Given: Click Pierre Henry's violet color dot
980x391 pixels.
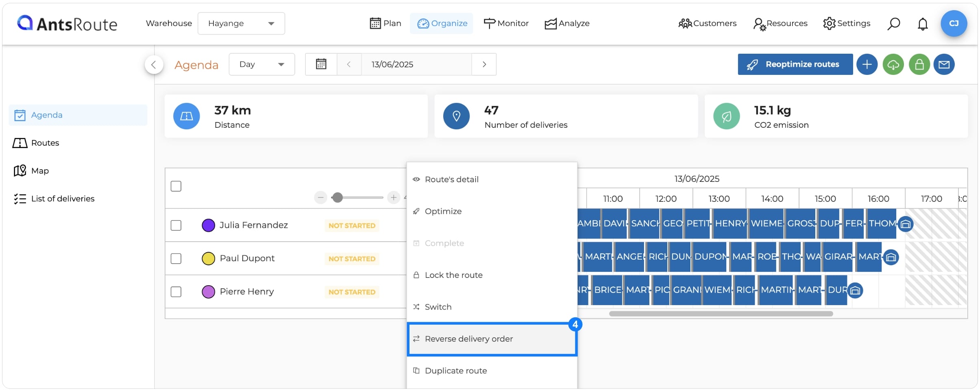Looking at the screenshot, I should [x=208, y=292].
